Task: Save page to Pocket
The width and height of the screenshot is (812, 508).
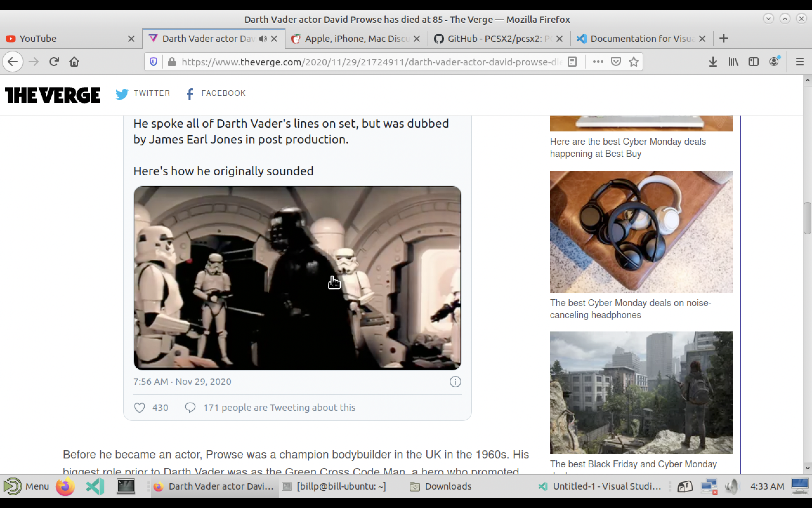Action: click(616, 62)
